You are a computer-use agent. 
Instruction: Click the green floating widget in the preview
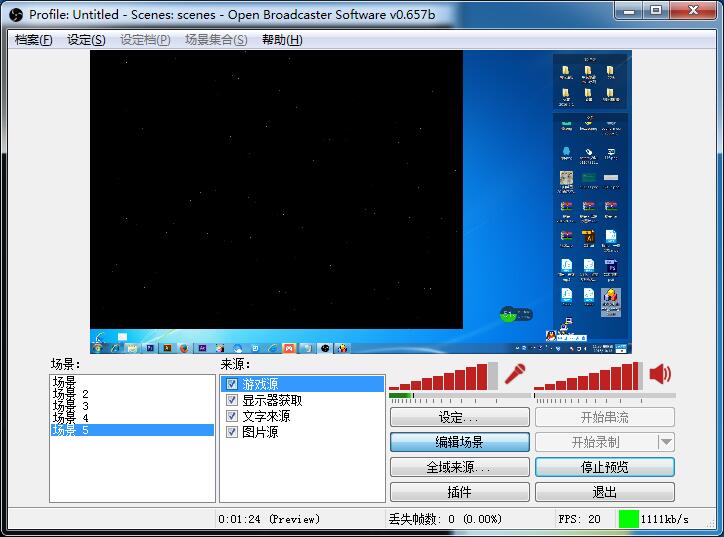(516, 314)
